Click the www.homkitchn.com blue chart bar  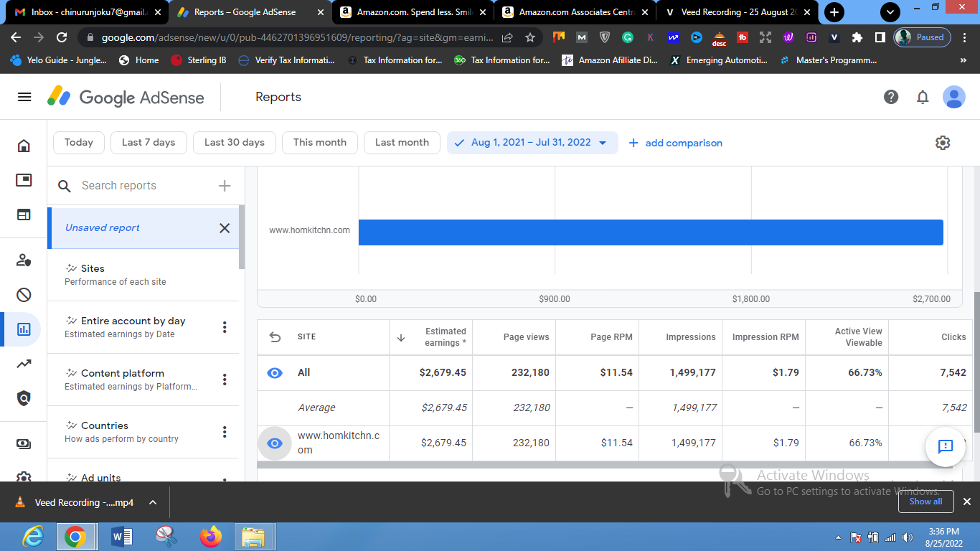(x=651, y=232)
